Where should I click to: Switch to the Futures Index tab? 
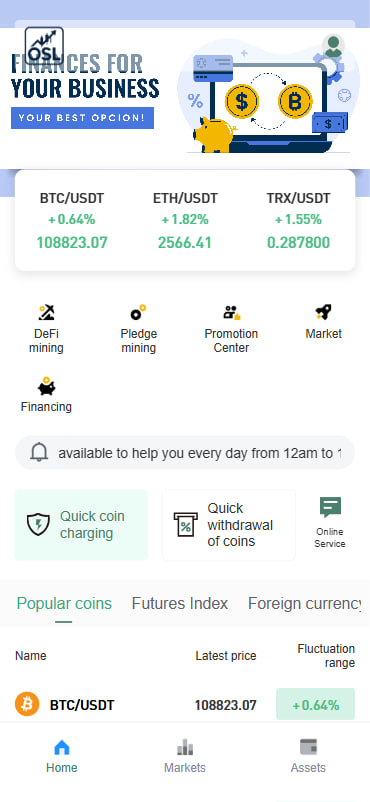click(180, 604)
